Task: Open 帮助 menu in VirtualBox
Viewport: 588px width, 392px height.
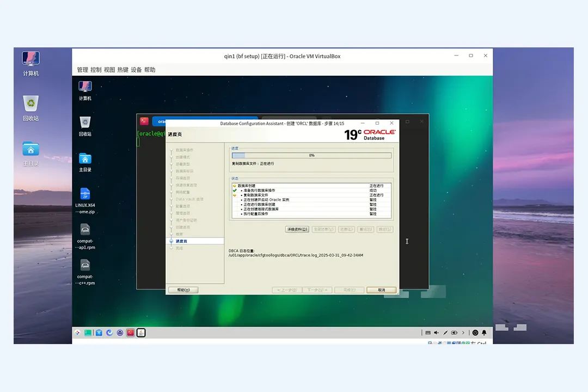Action: click(x=150, y=70)
